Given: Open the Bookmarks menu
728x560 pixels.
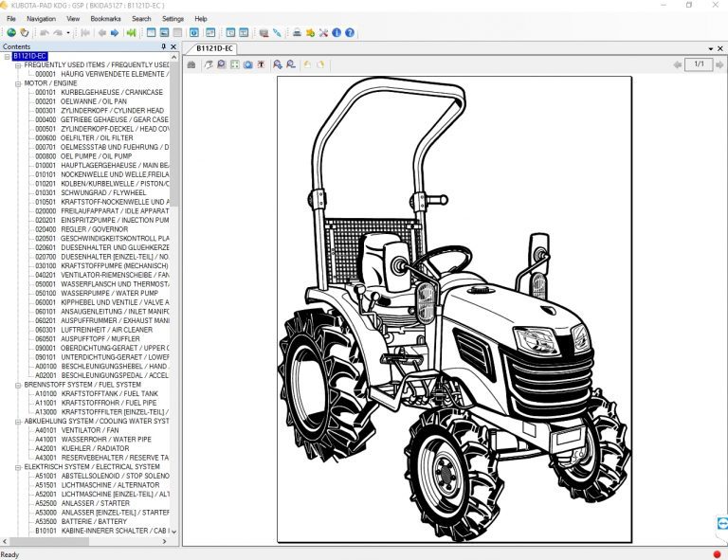Looking at the screenshot, I should coord(105,18).
